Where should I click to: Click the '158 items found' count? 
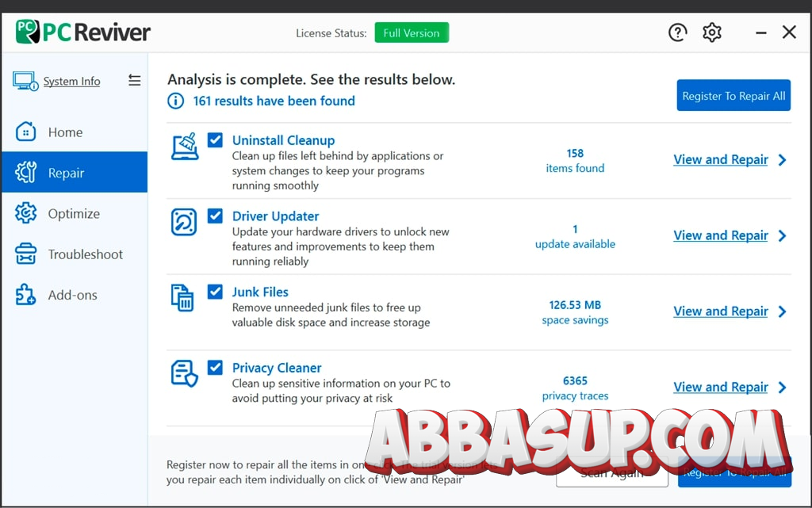pos(575,161)
